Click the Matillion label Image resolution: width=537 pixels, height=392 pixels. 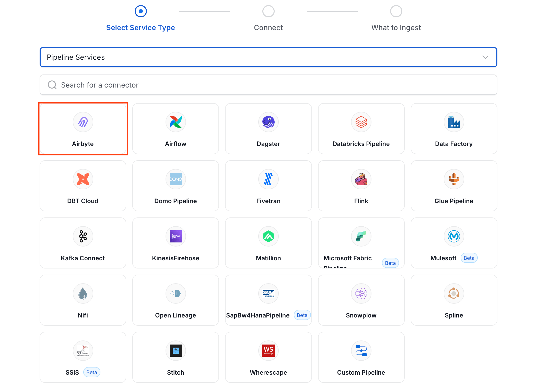pos(268,258)
